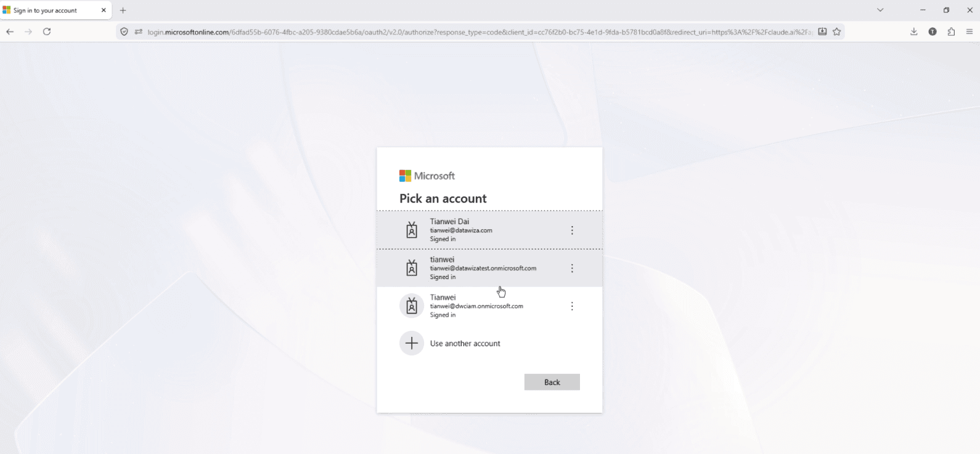Click the save-page icon beside the star
This screenshot has width=980, height=454.
click(822, 32)
